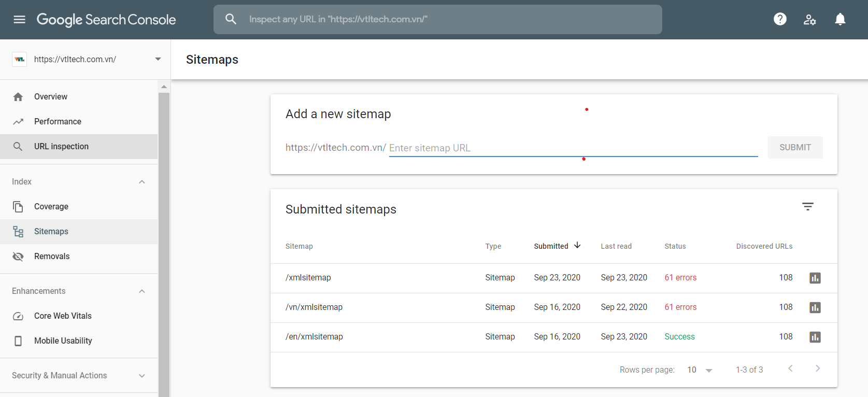Image resolution: width=868 pixels, height=397 pixels.
Task: Click the Sitemap column header
Action: (x=299, y=246)
